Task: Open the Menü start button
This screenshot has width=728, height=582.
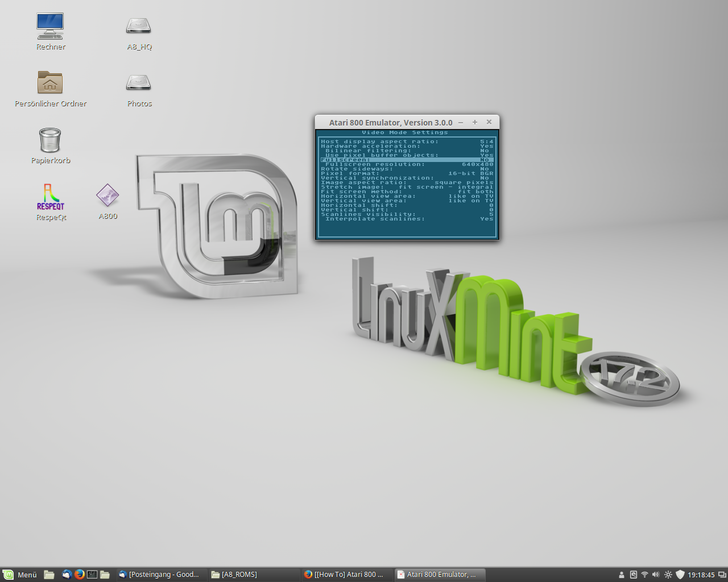Action: click(x=20, y=575)
